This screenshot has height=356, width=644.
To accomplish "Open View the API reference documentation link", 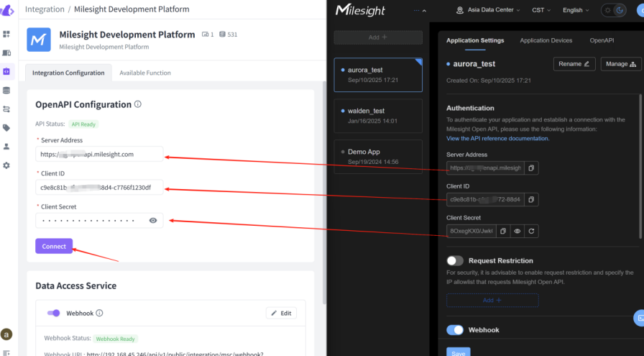I will (498, 139).
